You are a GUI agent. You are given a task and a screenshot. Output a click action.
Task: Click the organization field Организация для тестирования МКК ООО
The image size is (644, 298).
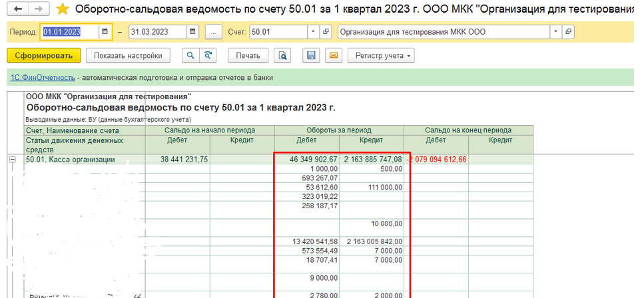[x=444, y=32]
